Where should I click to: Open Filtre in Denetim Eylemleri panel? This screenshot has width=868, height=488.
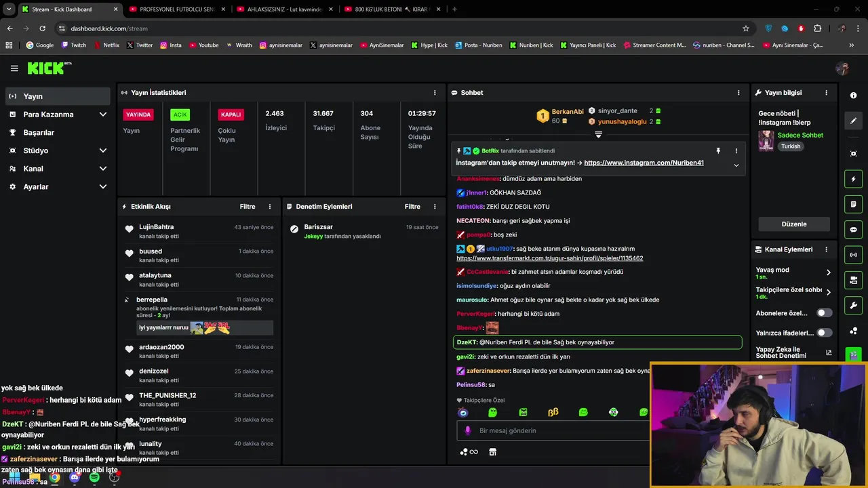pos(412,207)
